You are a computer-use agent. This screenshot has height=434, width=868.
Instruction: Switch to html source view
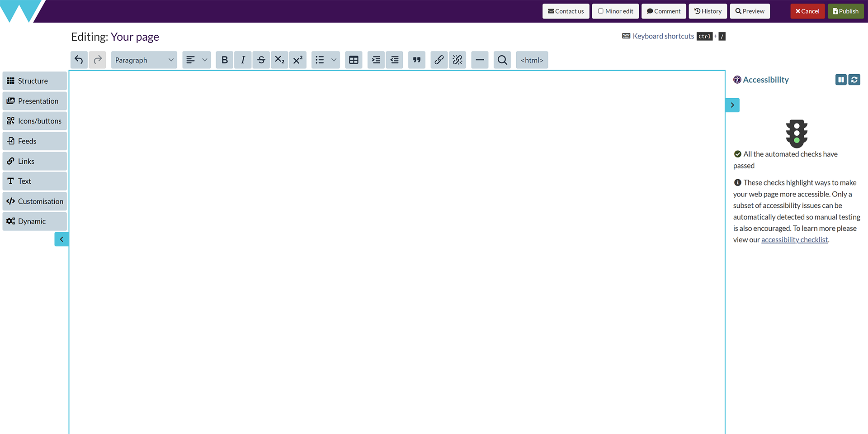click(532, 60)
